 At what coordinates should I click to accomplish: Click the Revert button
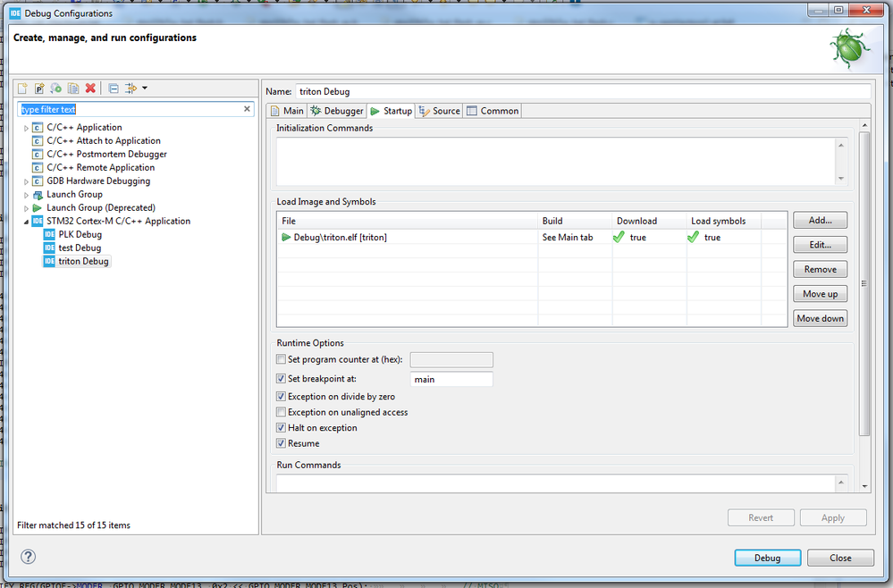(x=761, y=518)
